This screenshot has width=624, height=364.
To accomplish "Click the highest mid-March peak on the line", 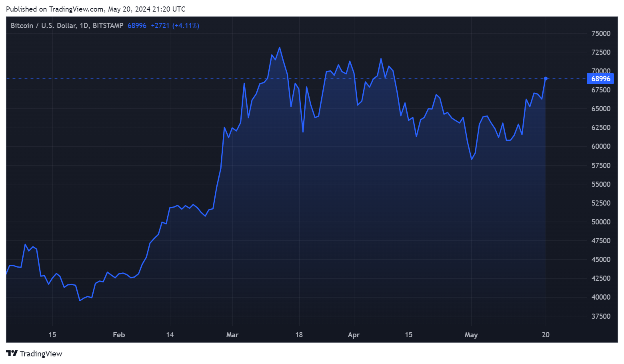I will [x=279, y=48].
